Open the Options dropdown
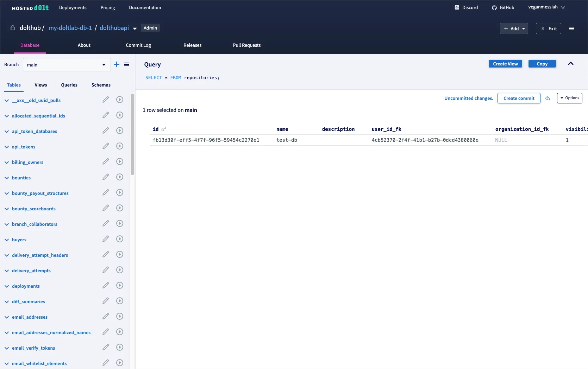Image resolution: width=588 pixels, height=369 pixels. click(x=569, y=98)
